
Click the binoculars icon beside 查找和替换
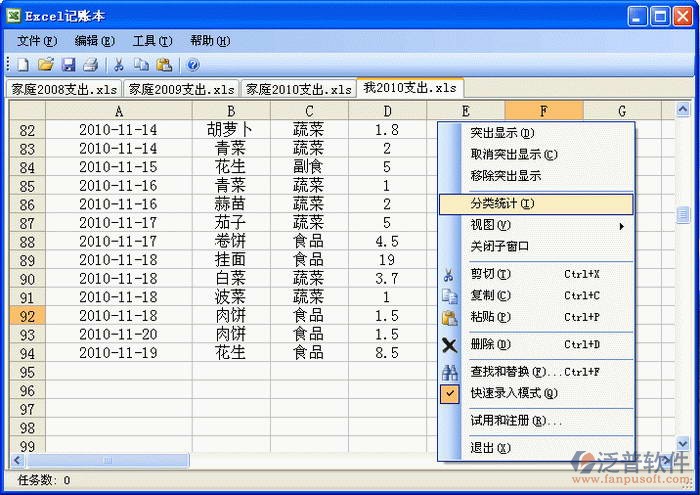(x=450, y=372)
